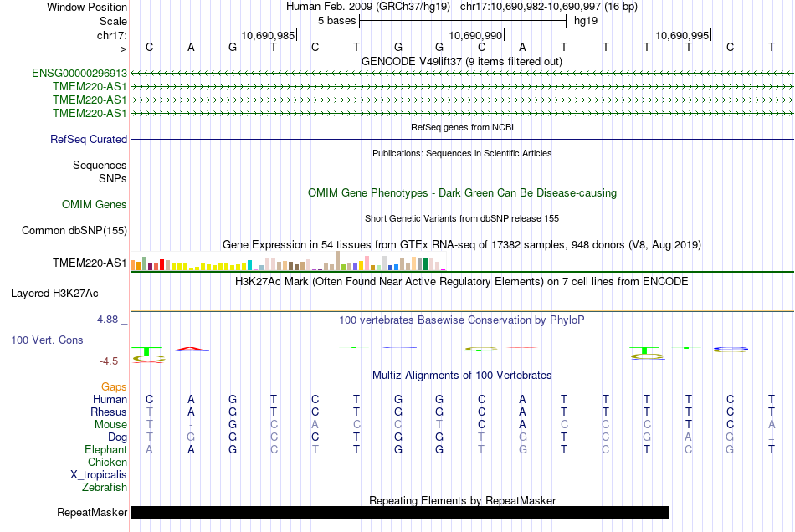Click the orange Gaps label
795x532 pixels.
(x=114, y=387)
